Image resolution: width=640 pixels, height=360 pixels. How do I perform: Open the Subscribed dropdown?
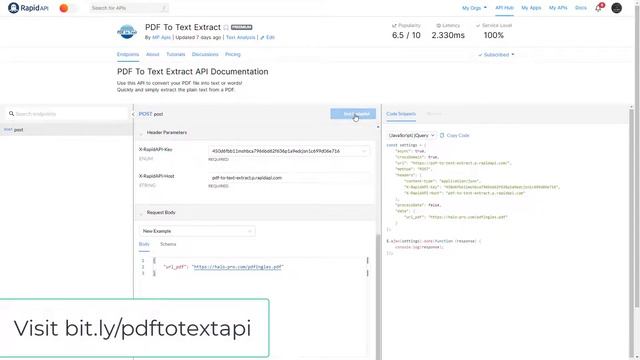pyautogui.click(x=496, y=54)
